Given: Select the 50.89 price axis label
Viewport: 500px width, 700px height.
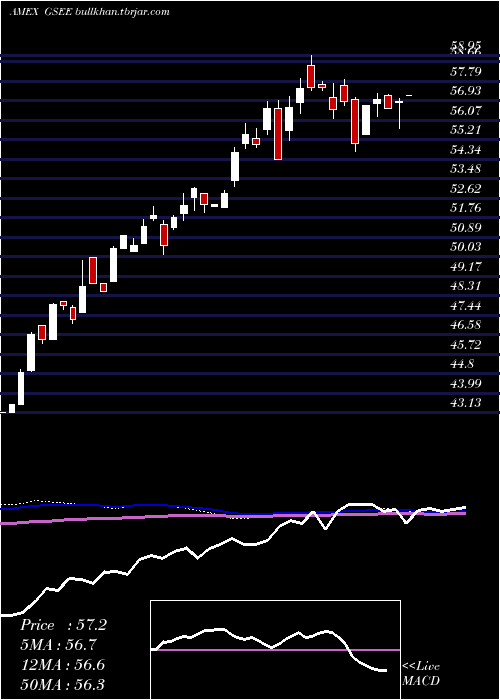Looking at the screenshot, I should [466, 228].
